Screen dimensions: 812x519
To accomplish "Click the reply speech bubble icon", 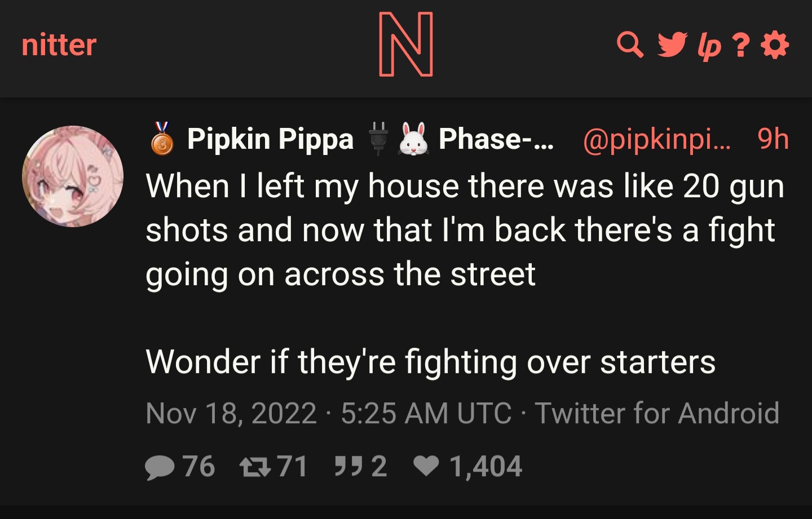I will [x=160, y=467].
